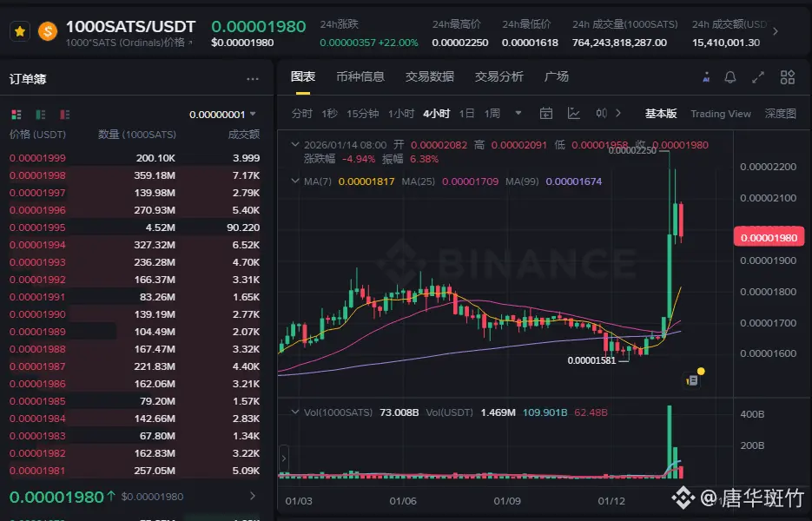
Task: Select the 1秒 interval
Action: point(329,114)
